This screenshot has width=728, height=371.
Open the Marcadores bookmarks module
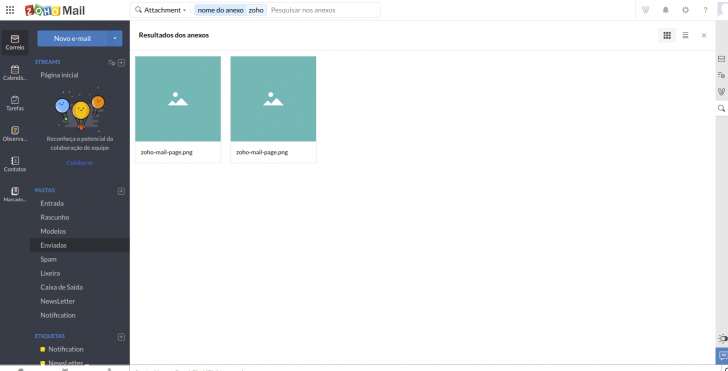coord(15,194)
